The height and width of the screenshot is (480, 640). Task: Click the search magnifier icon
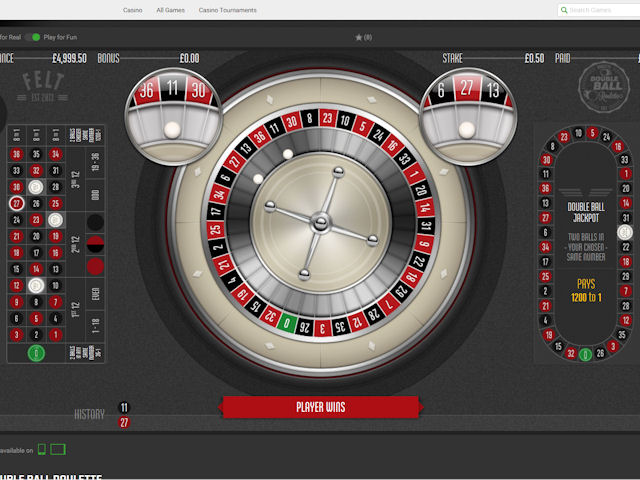pyautogui.click(x=564, y=10)
